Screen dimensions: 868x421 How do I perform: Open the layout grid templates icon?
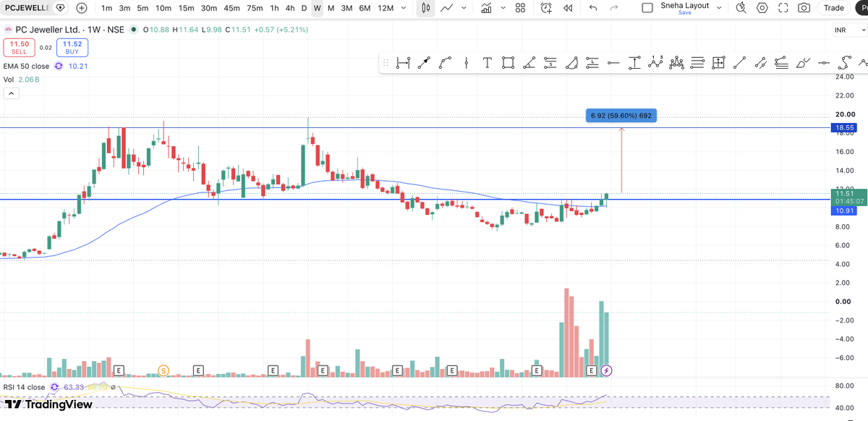[520, 8]
